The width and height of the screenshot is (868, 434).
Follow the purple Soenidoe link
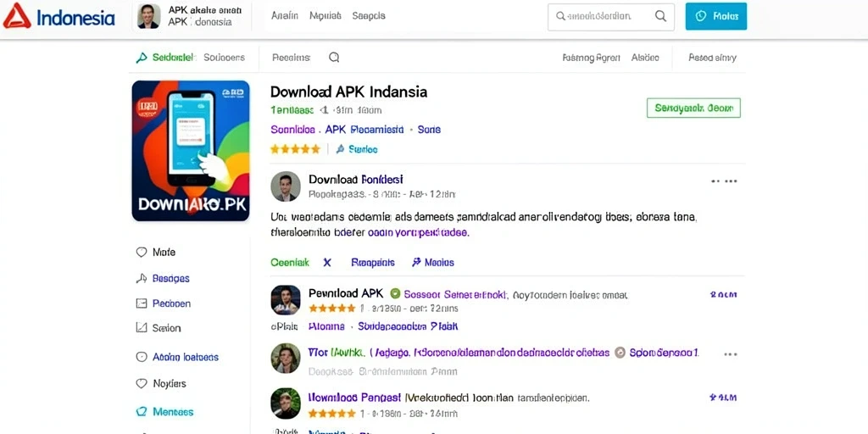[x=293, y=130]
